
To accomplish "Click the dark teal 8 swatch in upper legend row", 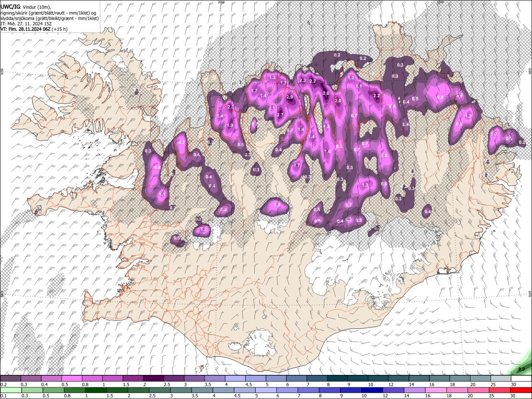I will point(337,379).
